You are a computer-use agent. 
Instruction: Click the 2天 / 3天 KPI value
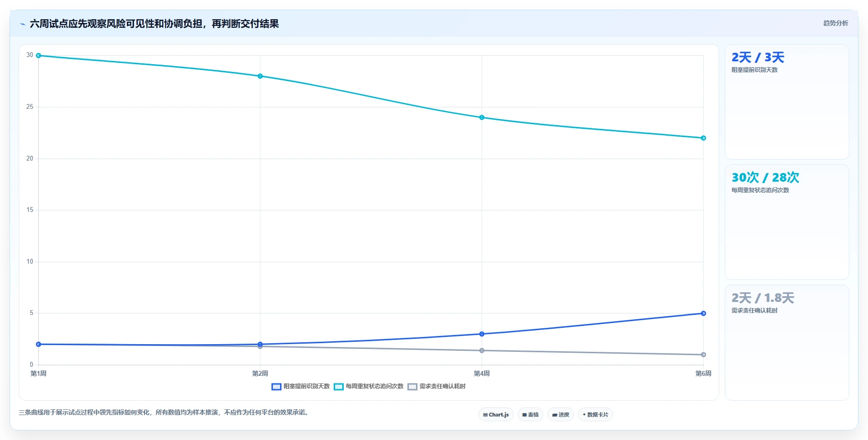click(x=758, y=58)
